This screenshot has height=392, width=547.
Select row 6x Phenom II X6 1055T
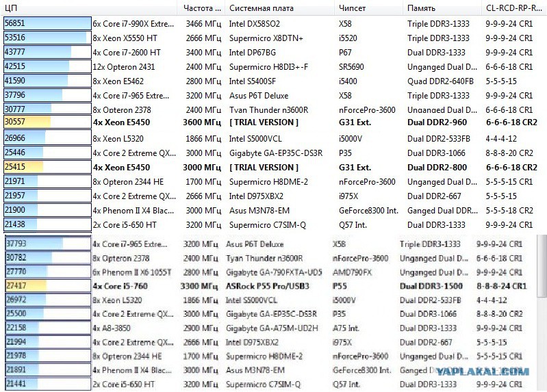(264, 272)
